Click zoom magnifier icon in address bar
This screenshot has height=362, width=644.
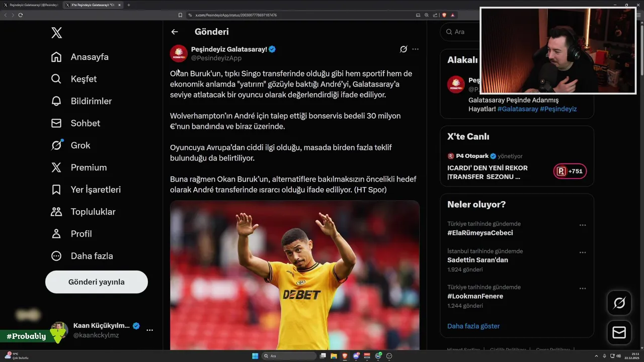pos(427,15)
